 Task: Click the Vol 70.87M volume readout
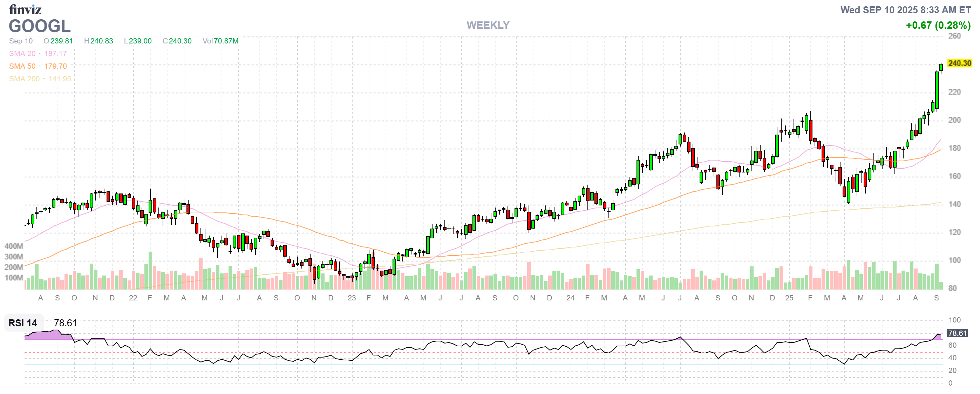click(220, 41)
